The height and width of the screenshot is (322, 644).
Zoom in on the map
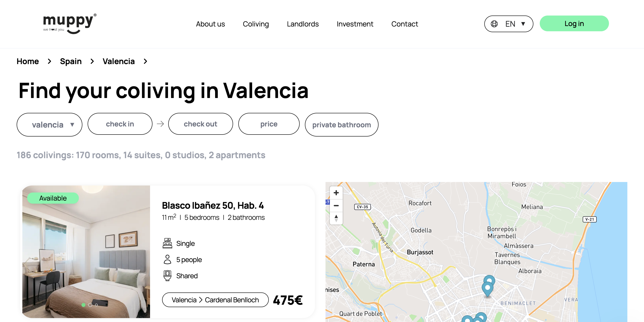coord(336,193)
